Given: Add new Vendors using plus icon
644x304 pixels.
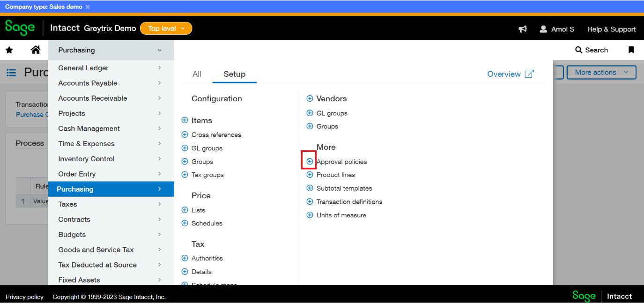Looking at the screenshot, I should coord(310,99).
